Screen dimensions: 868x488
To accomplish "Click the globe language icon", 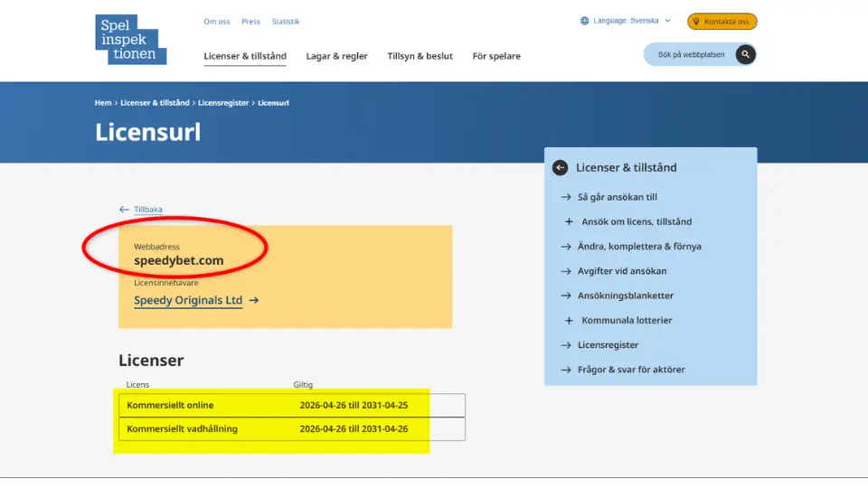I will [585, 21].
